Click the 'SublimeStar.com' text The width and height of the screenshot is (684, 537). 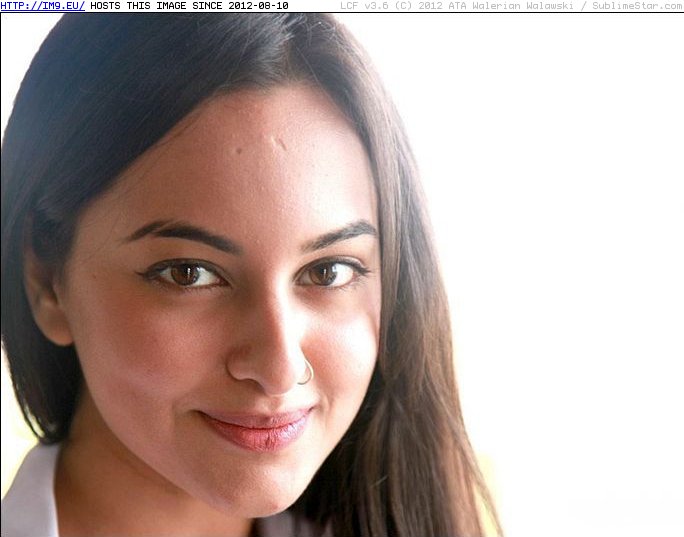637,6
